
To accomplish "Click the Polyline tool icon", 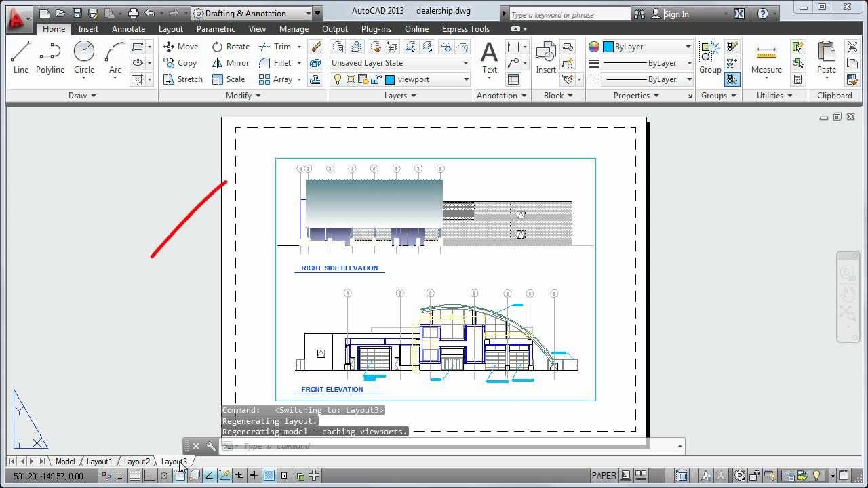I will coord(50,57).
